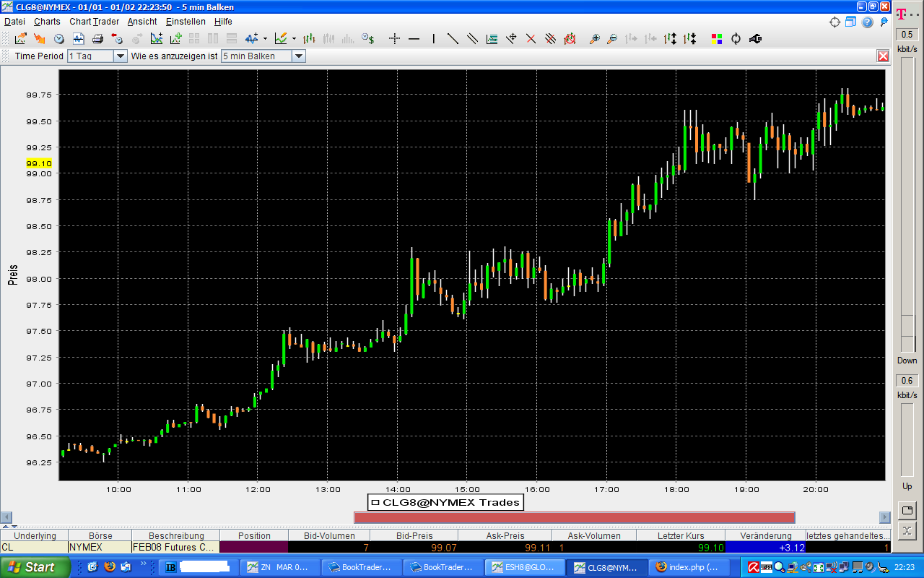Viewport: 924px width, 578px height.
Task: Select the crosshair cursor tool
Action: (x=394, y=38)
